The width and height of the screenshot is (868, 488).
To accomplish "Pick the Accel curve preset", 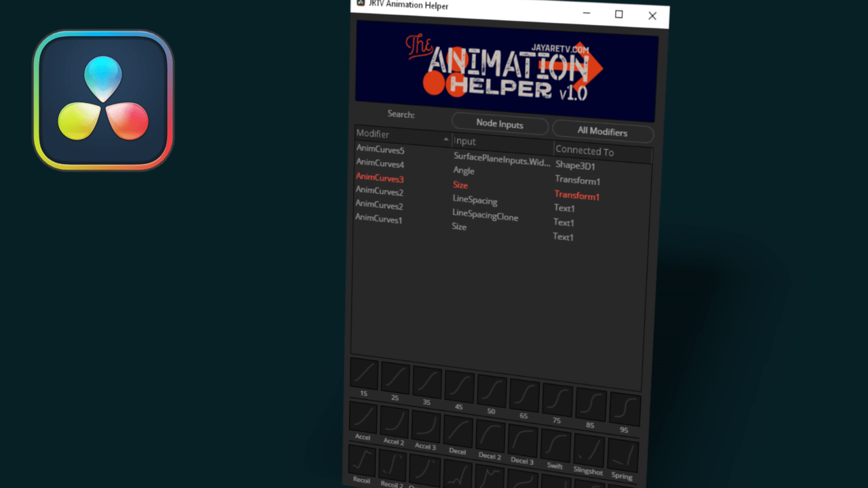I will pos(362,420).
